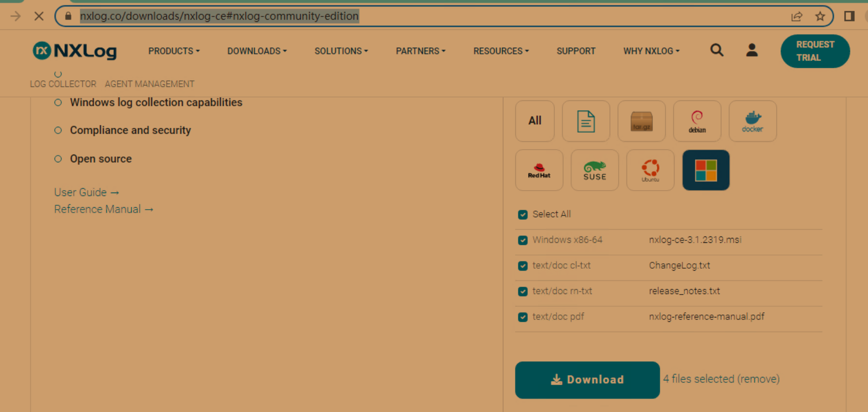Switch to Agent Management tab
Viewport: 868px width, 412px height.
149,84
